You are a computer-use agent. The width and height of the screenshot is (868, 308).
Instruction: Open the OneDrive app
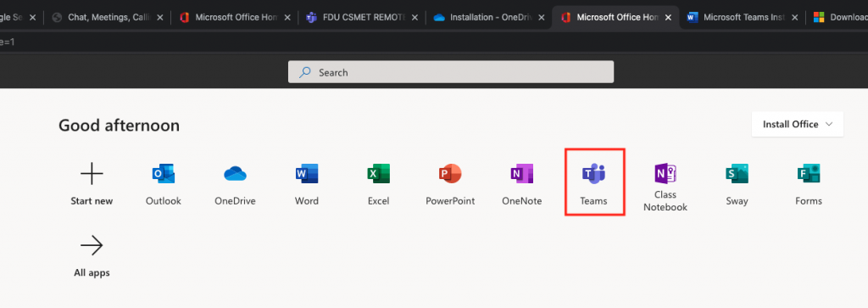[x=235, y=184]
